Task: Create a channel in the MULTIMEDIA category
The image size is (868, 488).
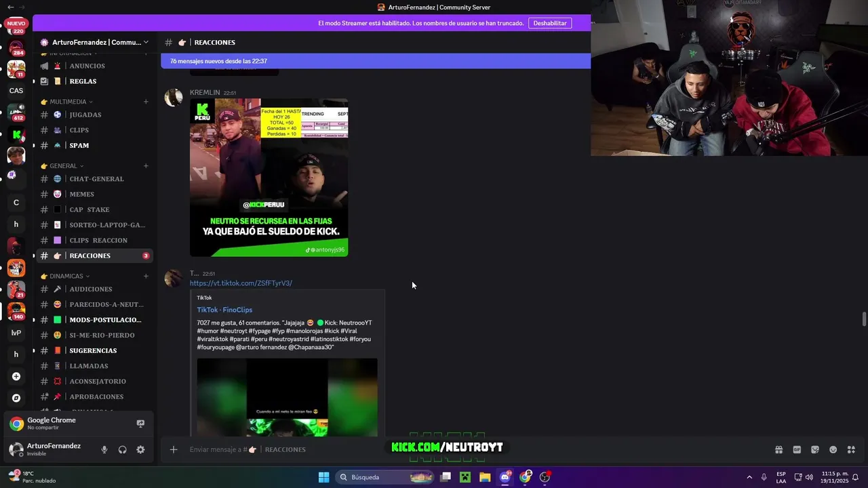Action: pyautogui.click(x=146, y=102)
